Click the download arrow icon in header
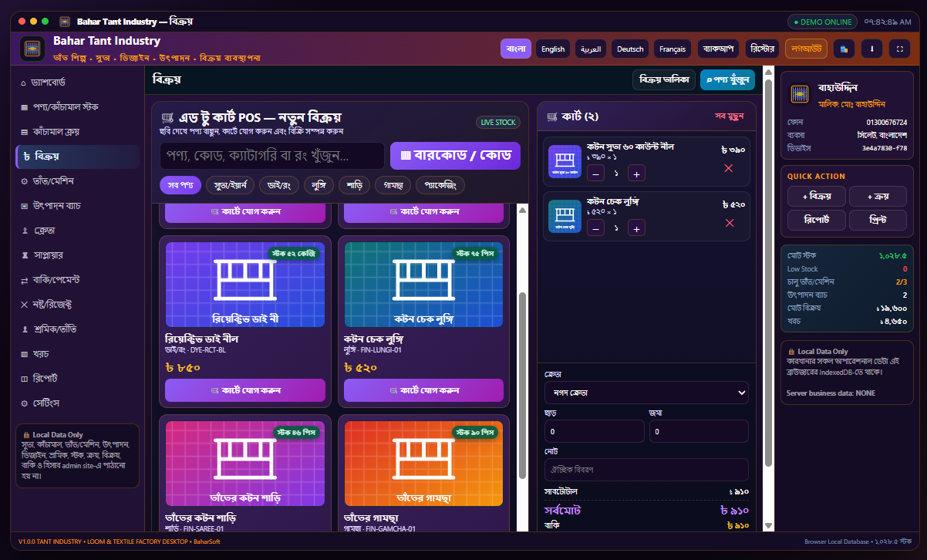The image size is (927, 560). tap(871, 49)
